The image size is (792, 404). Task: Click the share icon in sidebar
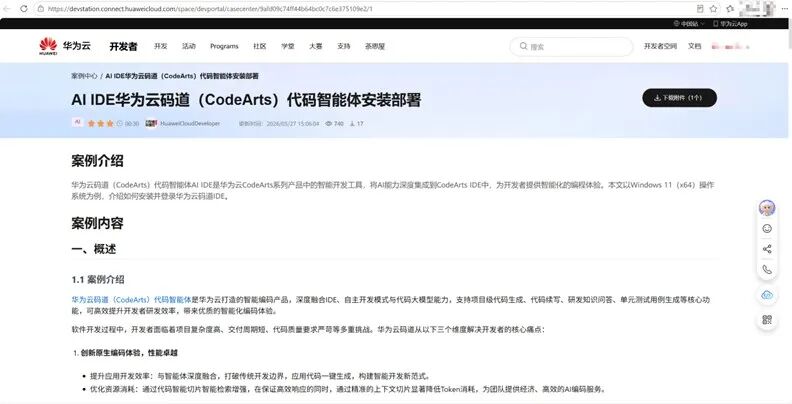(767, 249)
